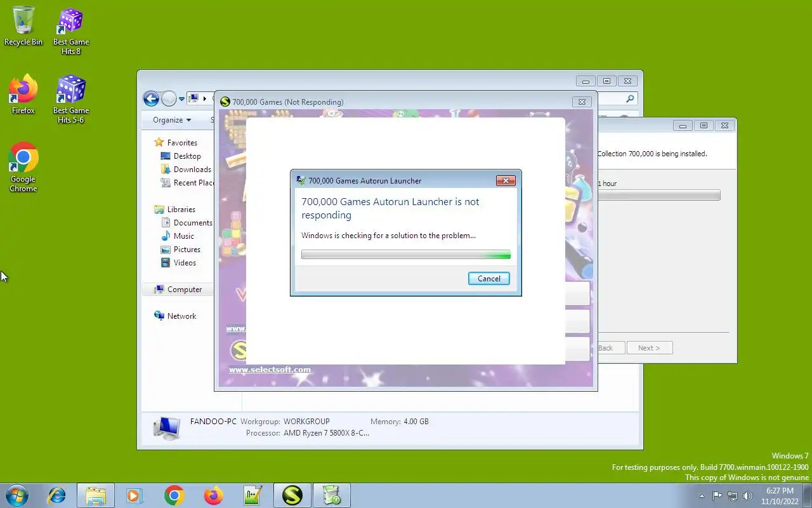The image size is (812, 508).
Task: Click the Show desktop strip
Action: tap(807, 495)
